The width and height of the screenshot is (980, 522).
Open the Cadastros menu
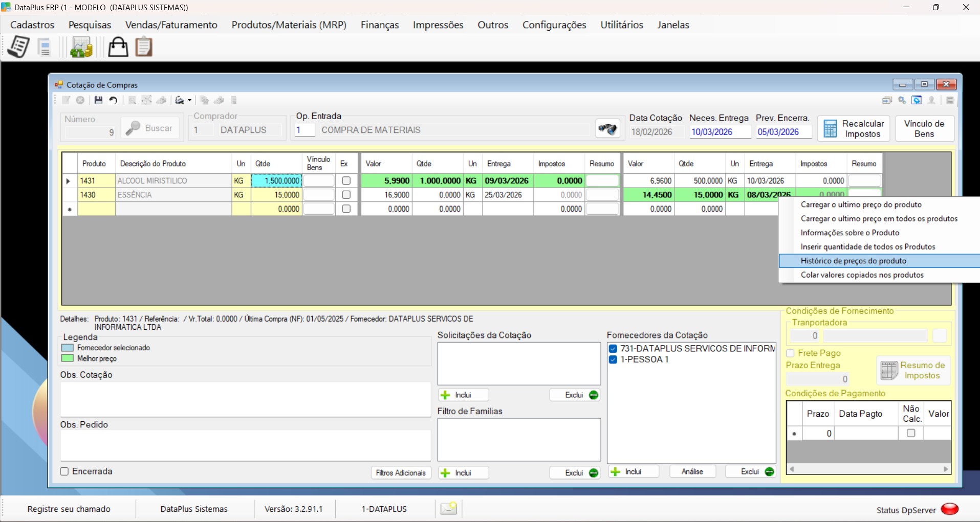(x=32, y=25)
